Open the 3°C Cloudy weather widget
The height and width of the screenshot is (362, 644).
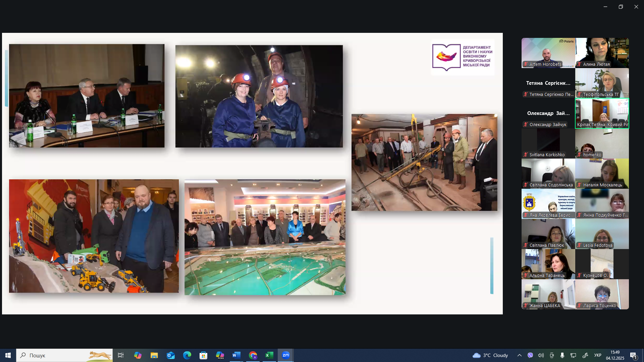490,355
